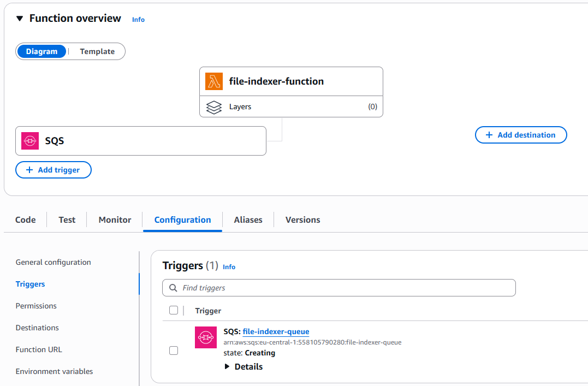Click the SQS icon in triggers list
This screenshot has width=588, height=386.
click(x=206, y=337)
